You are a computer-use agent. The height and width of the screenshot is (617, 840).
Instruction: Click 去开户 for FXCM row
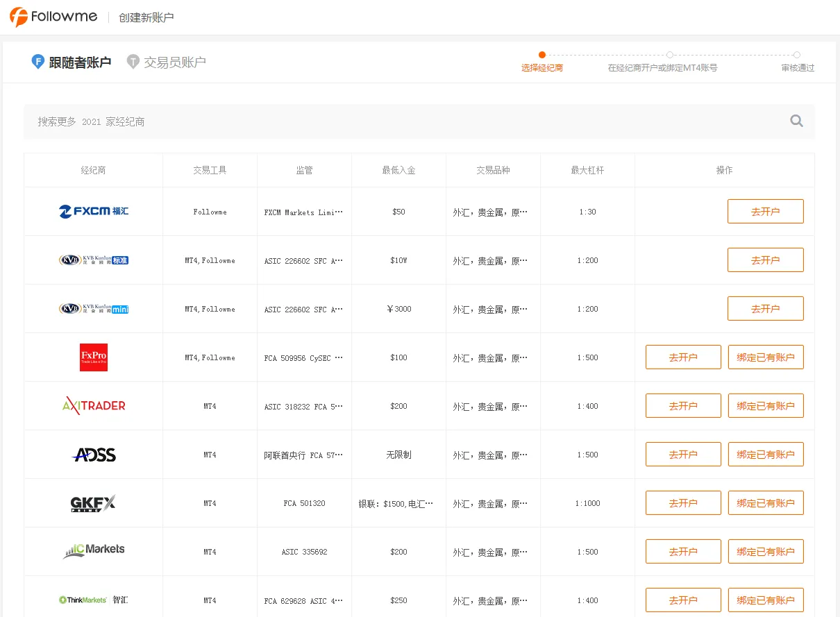(766, 212)
